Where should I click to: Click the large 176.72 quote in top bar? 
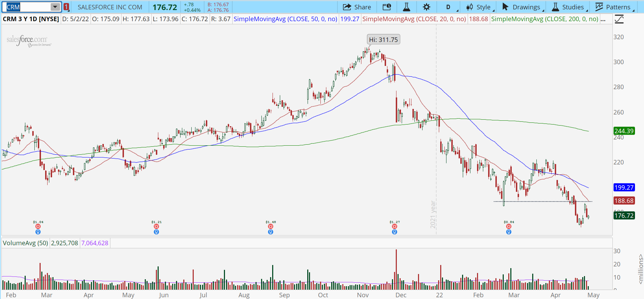165,7
